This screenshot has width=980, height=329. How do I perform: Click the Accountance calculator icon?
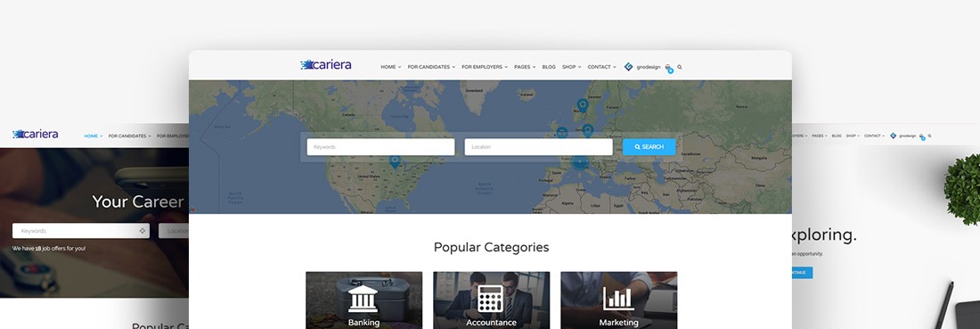[491, 299]
